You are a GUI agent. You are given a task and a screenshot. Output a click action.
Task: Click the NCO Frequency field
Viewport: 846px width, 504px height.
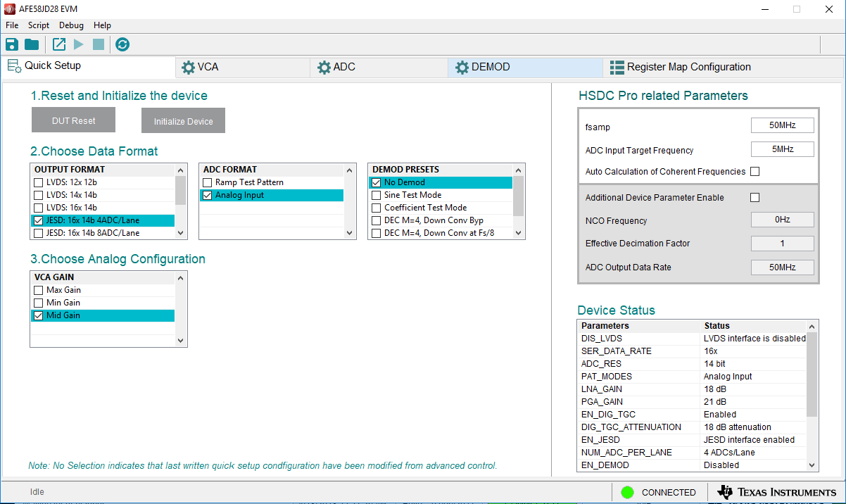783,220
